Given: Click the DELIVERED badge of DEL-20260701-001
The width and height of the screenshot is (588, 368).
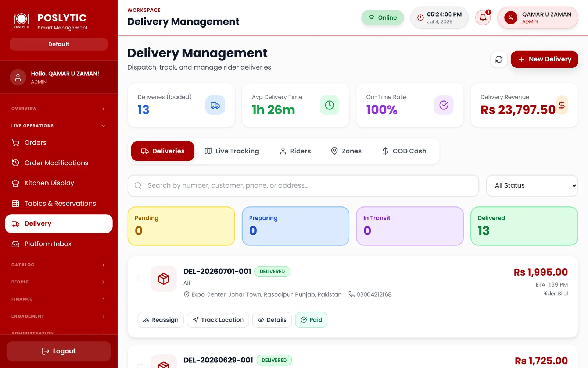Looking at the screenshot, I should [x=272, y=272].
